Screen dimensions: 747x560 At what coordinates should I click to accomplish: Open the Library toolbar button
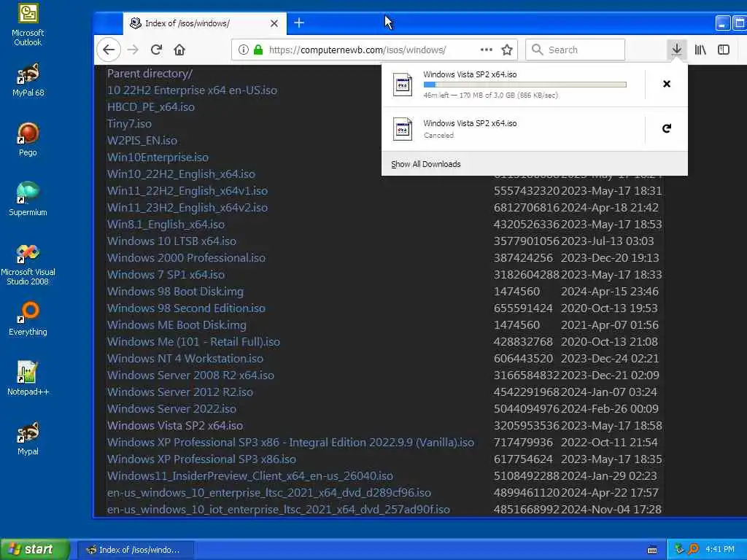coord(700,50)
